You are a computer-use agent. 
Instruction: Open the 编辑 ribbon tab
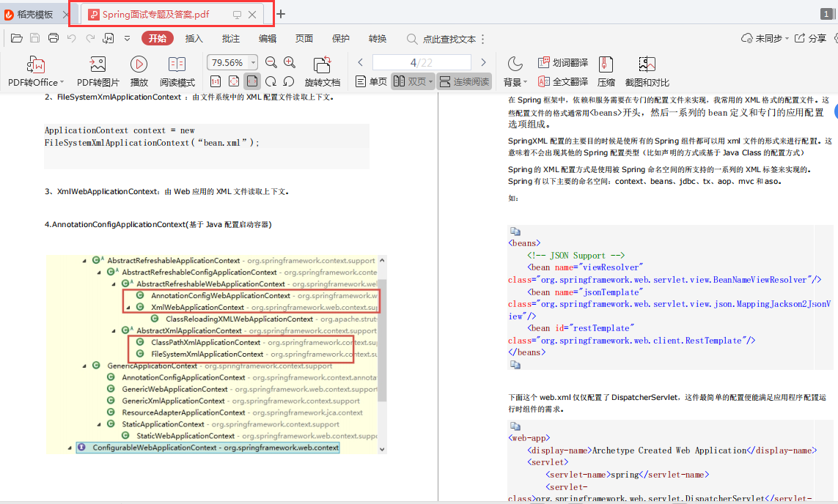[268, 38]
